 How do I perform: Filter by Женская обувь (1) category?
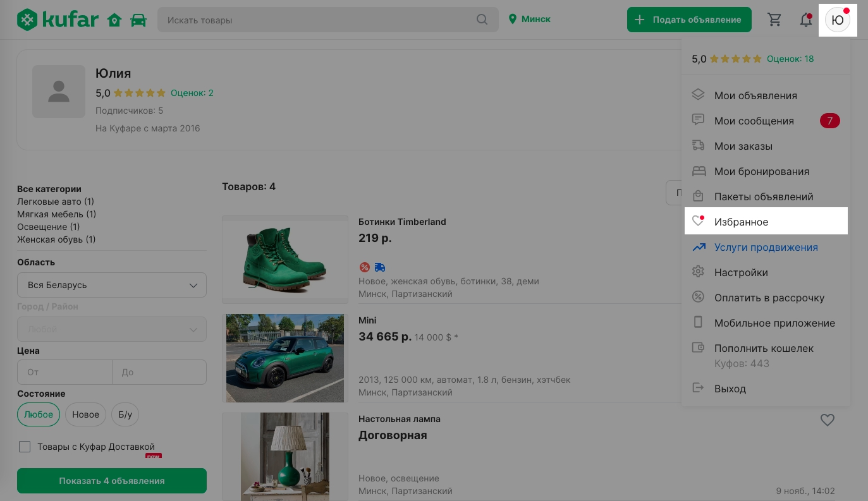point(56,239)
